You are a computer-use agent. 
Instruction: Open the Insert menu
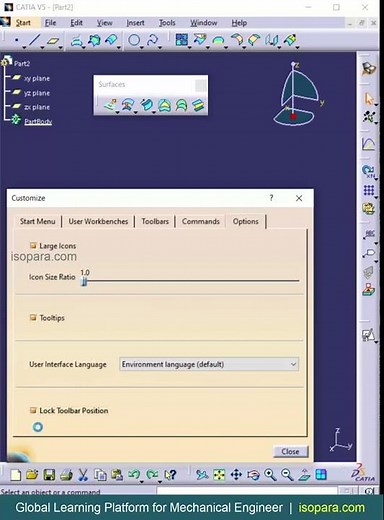[135, 23]
